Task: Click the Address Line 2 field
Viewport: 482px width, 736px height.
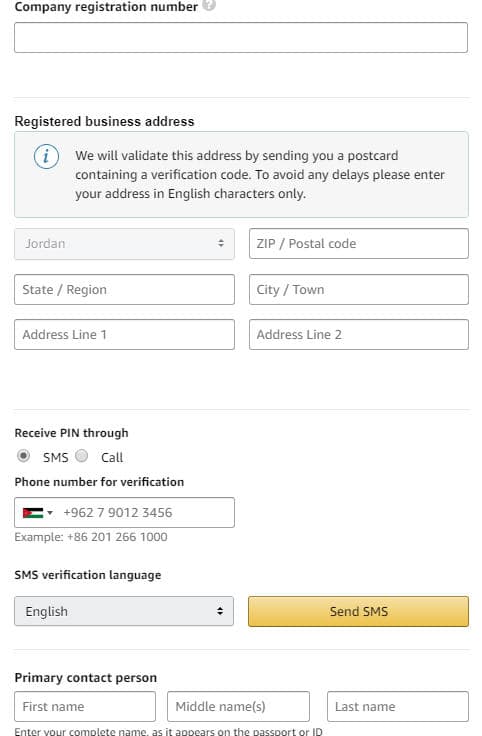Action: point(359,335)
